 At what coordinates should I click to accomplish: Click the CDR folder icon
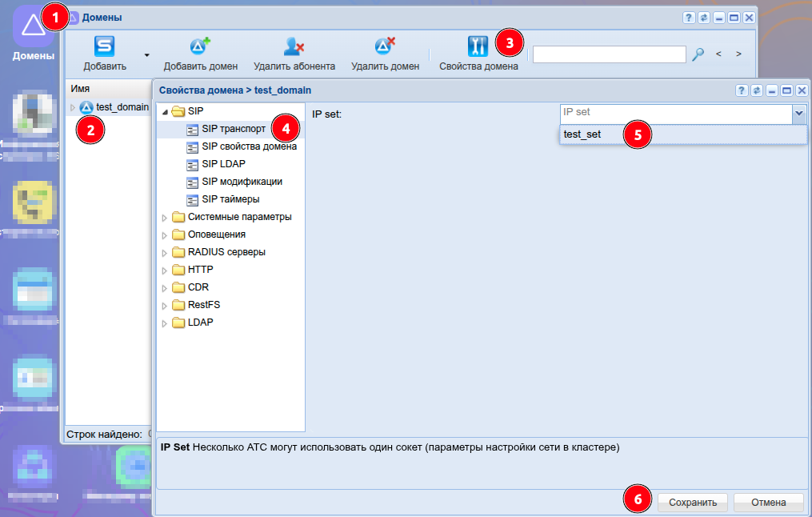(x=178, y=287)
